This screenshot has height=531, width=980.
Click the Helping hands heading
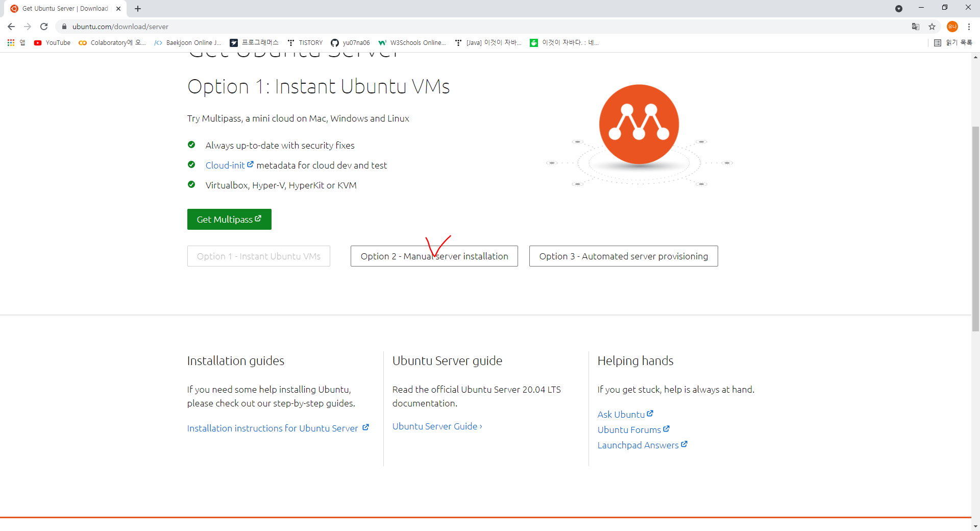[635, 361]
